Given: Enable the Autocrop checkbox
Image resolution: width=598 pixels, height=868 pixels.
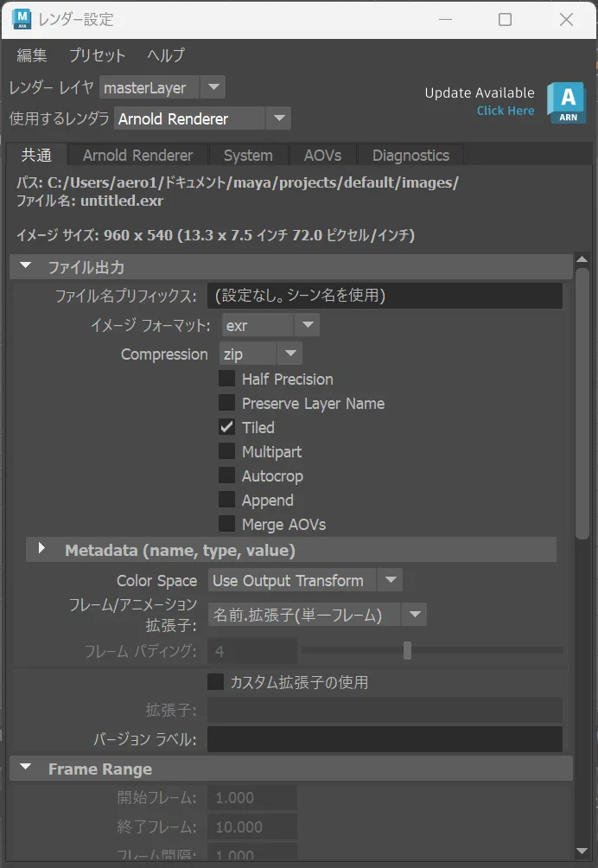Looking at the screenshot, I should pos(226,475).
